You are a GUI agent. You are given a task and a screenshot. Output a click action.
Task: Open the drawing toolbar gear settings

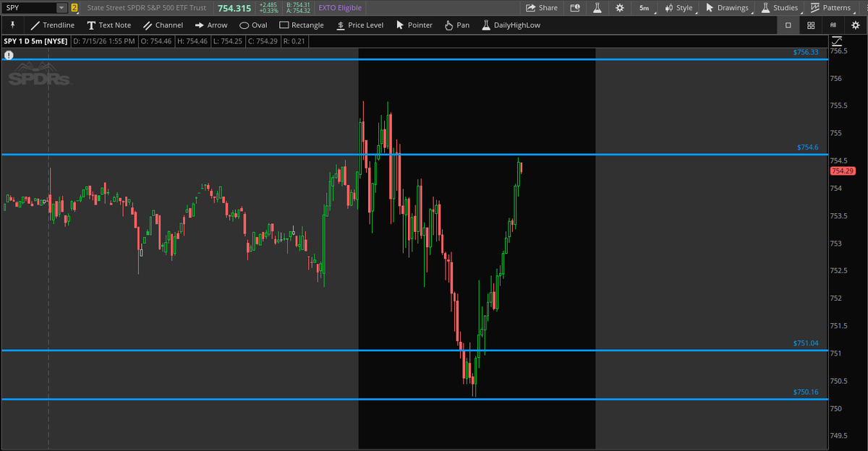[x=856, y=25]
